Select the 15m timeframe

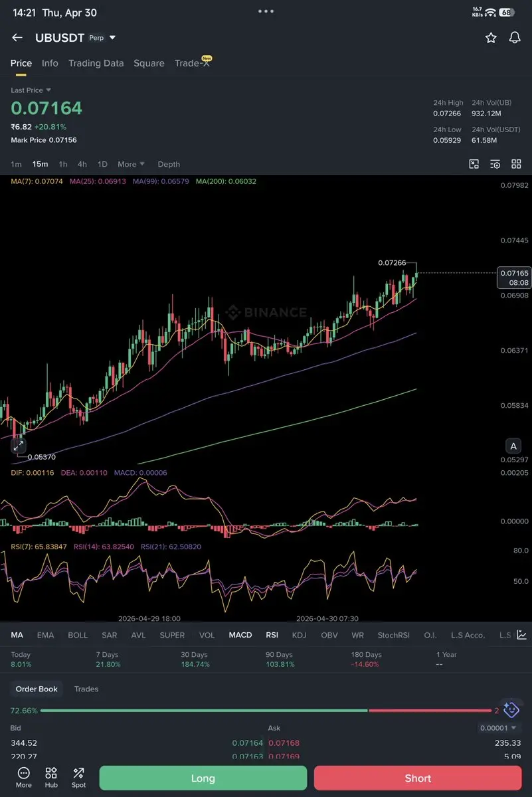tap(40, 164)
